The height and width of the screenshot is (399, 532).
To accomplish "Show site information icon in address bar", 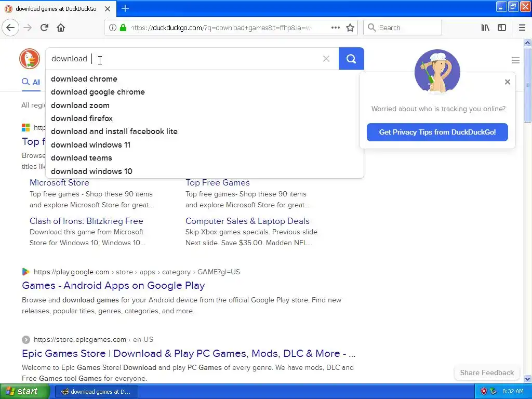I will 112,28.
